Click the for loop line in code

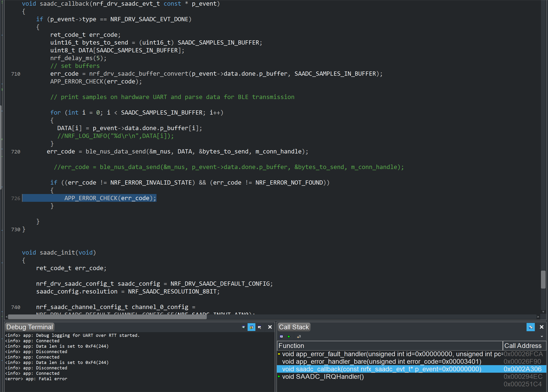point(137,113)
